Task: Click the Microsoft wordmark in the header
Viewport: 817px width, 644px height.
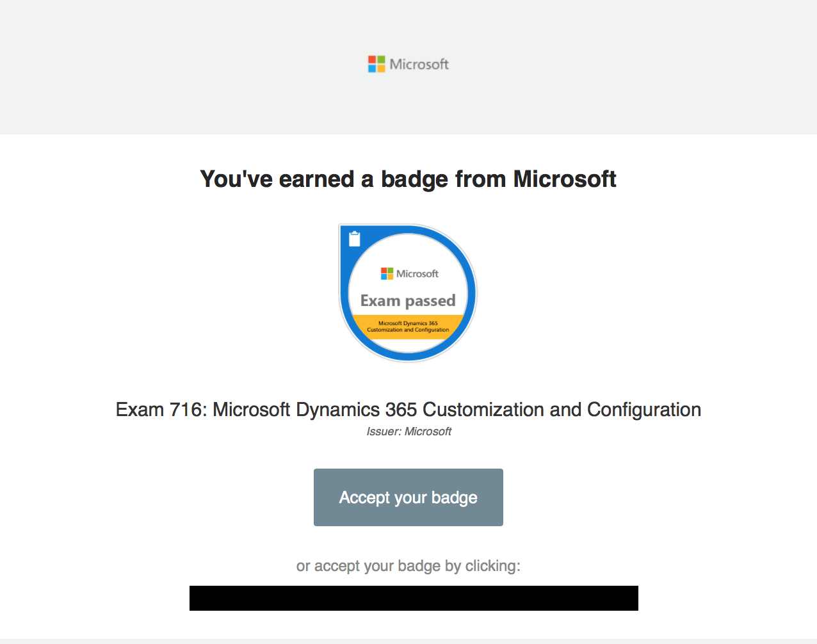Action: click(419, 64)
